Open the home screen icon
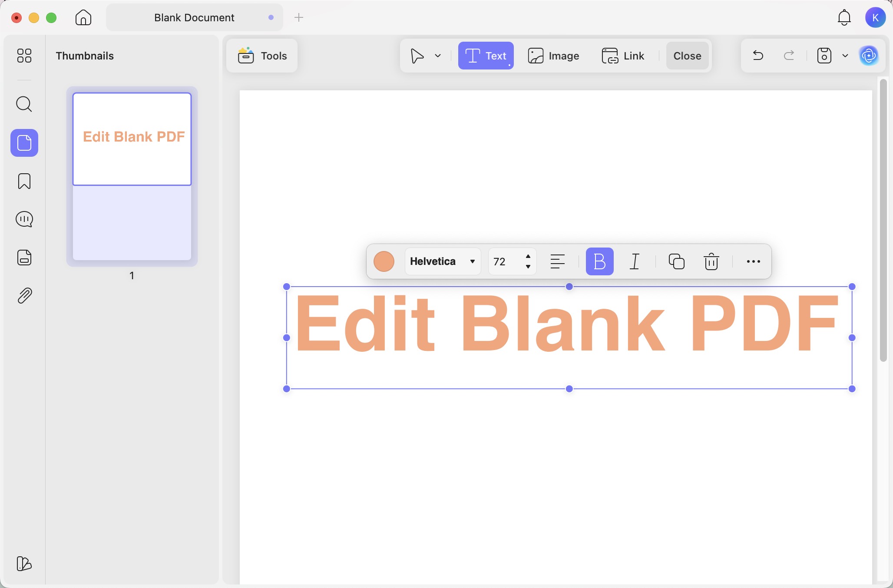893x588 pixels. tap(83, 17)
